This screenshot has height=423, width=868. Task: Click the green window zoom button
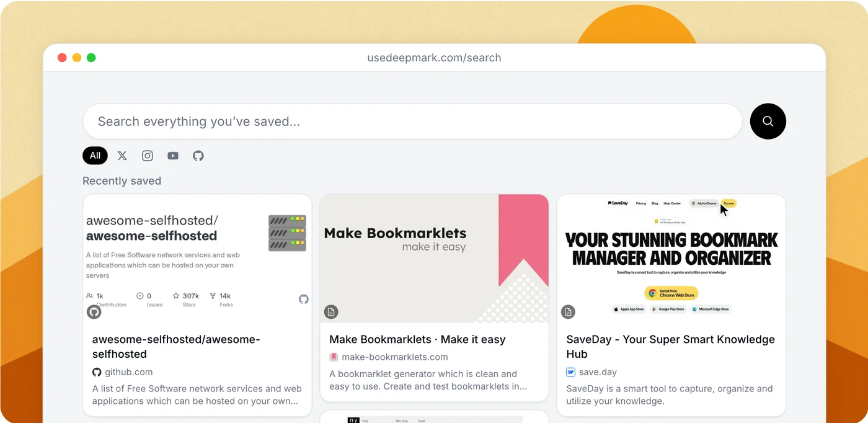click(91, 58)
